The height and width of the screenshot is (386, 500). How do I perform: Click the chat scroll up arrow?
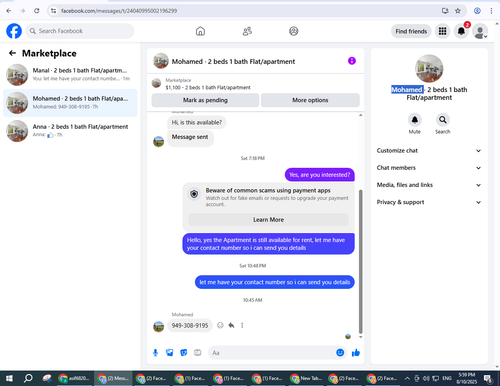coord(360,115)
